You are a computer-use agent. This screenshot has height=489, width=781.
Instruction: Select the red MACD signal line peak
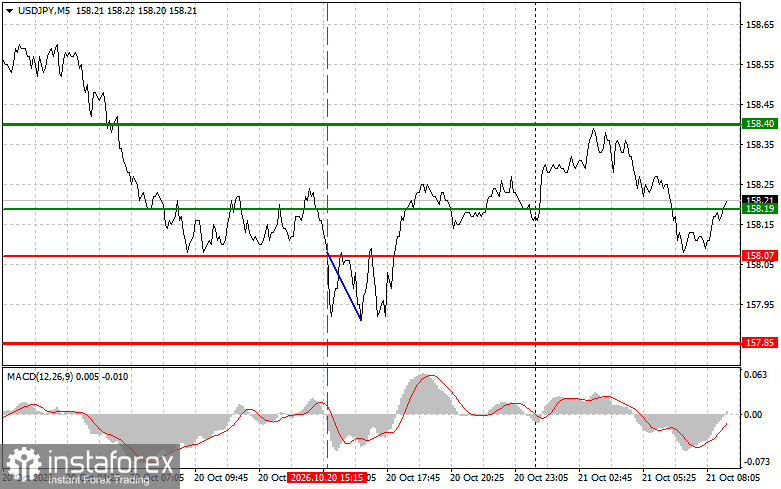click(431, 375)
